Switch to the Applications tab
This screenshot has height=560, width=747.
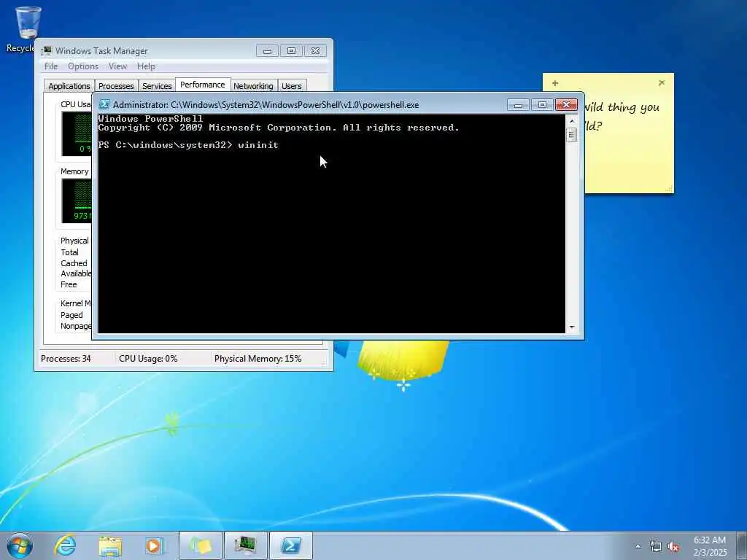tap(69, 86)
